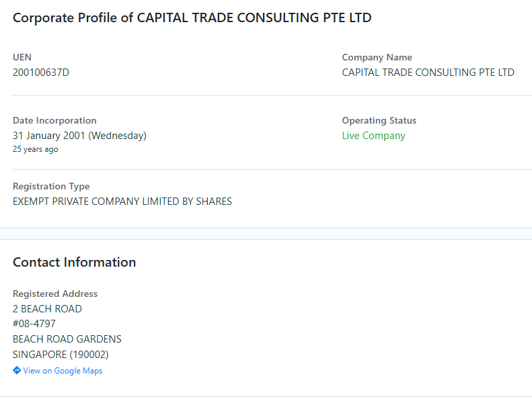
Task: Click the Operating Status label
Action: (379, 120)
